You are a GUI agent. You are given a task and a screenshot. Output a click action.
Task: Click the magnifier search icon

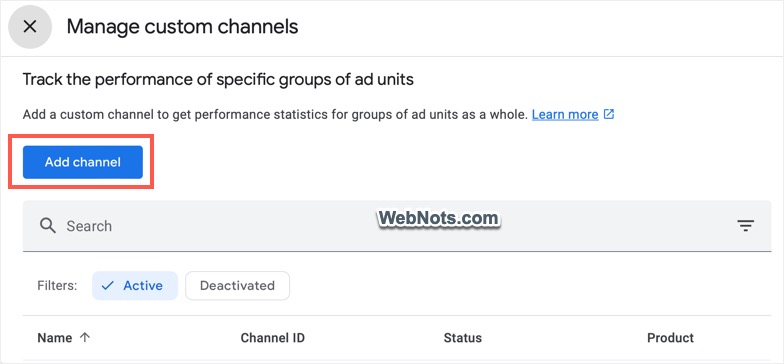[48, 226]
